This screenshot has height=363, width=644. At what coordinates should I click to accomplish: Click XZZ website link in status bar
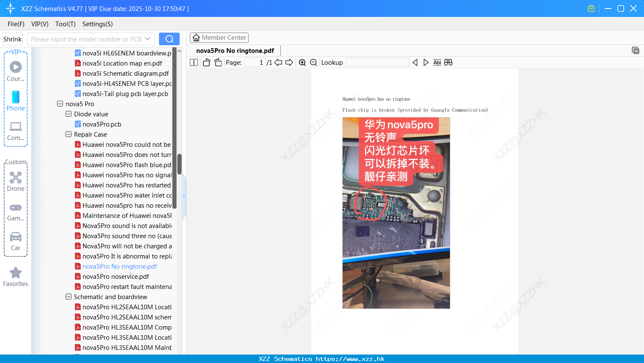[x=350, y=359]
